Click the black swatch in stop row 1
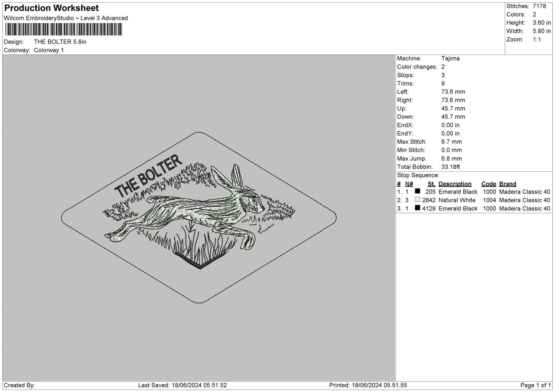 417,191
